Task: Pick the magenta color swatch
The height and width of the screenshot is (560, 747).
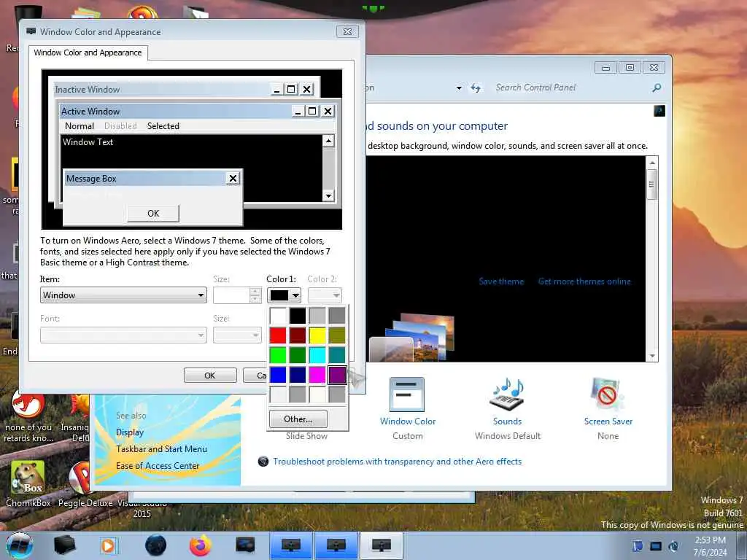Action: click(x=317, y=375)
